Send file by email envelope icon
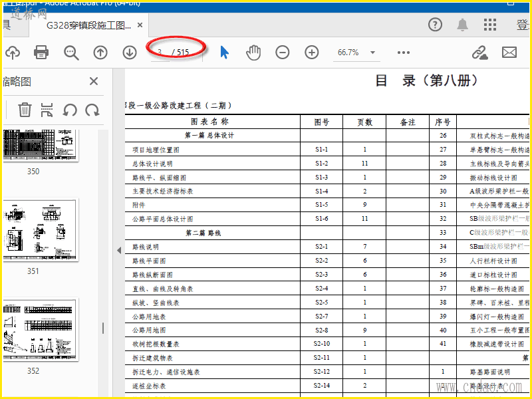The image size is (532, 399). (x=509, y=53)
